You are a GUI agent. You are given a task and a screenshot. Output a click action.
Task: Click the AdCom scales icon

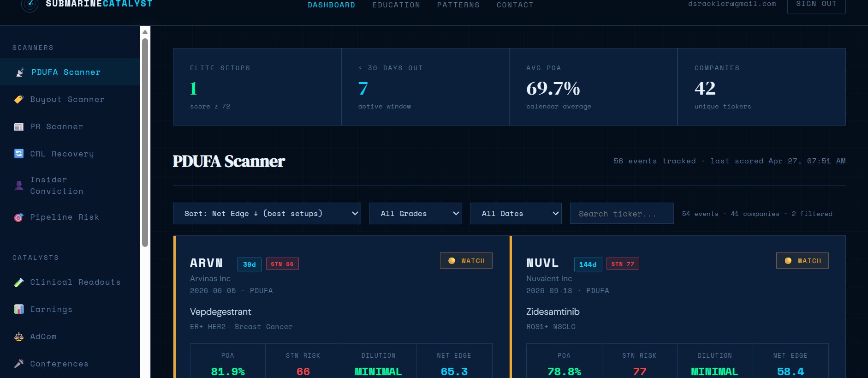pos(19,336)
